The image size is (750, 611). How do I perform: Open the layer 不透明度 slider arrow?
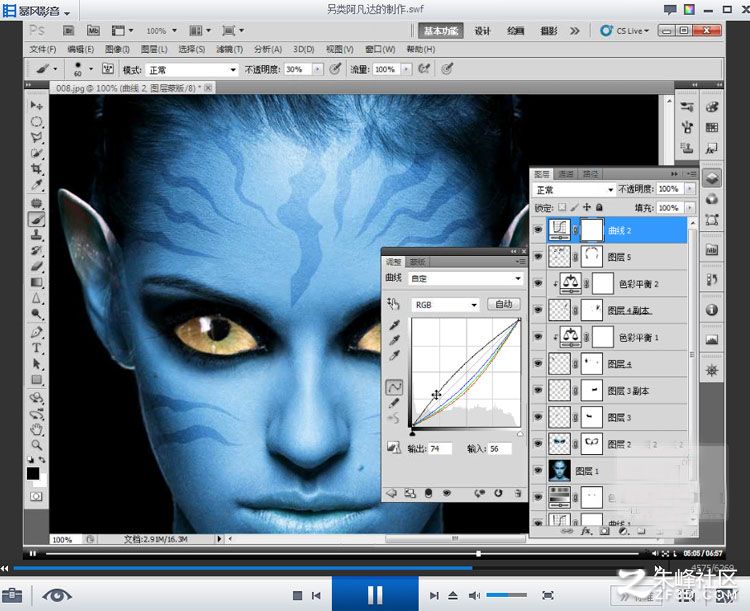(690, 189)
